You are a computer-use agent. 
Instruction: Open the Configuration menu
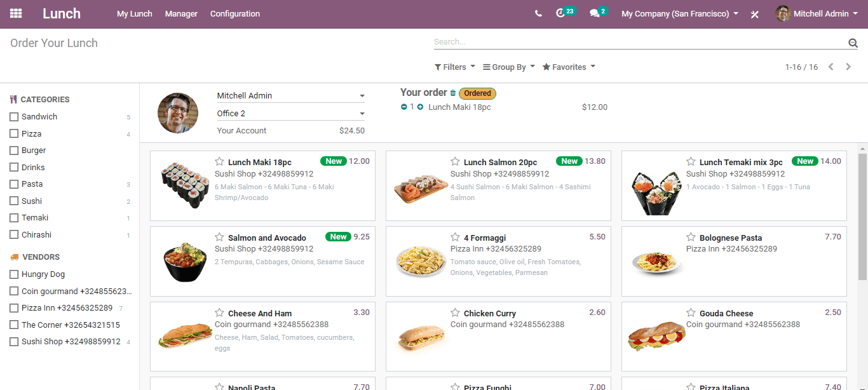pyautogui.click(x=235, y=13)
